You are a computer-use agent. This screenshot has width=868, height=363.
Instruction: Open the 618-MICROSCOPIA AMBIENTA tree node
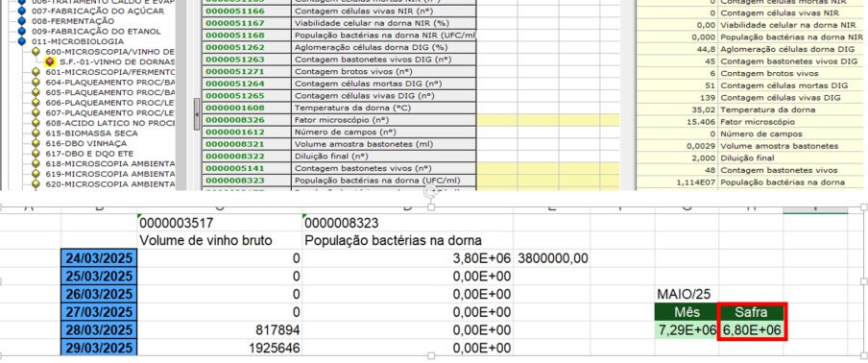tap(110, 164)
